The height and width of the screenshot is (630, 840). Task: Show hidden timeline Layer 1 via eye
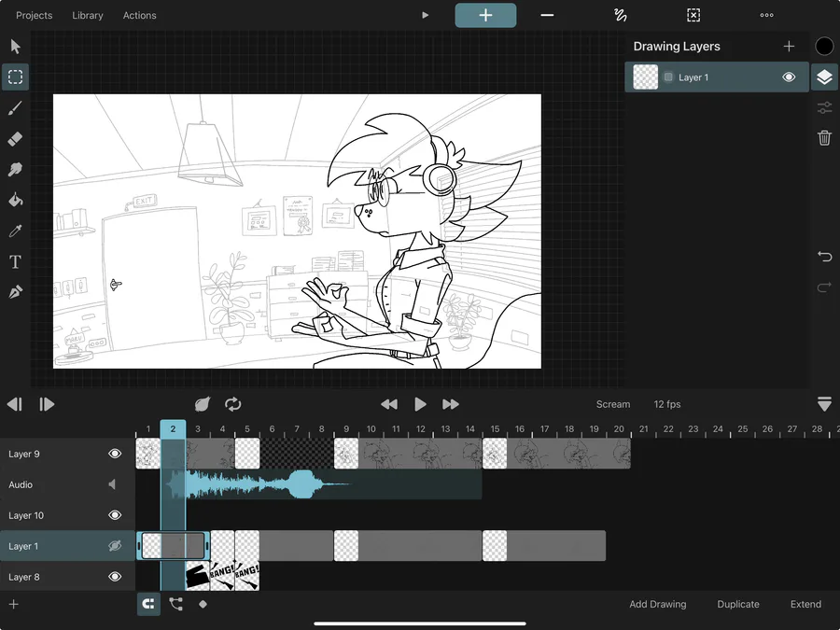115,546
